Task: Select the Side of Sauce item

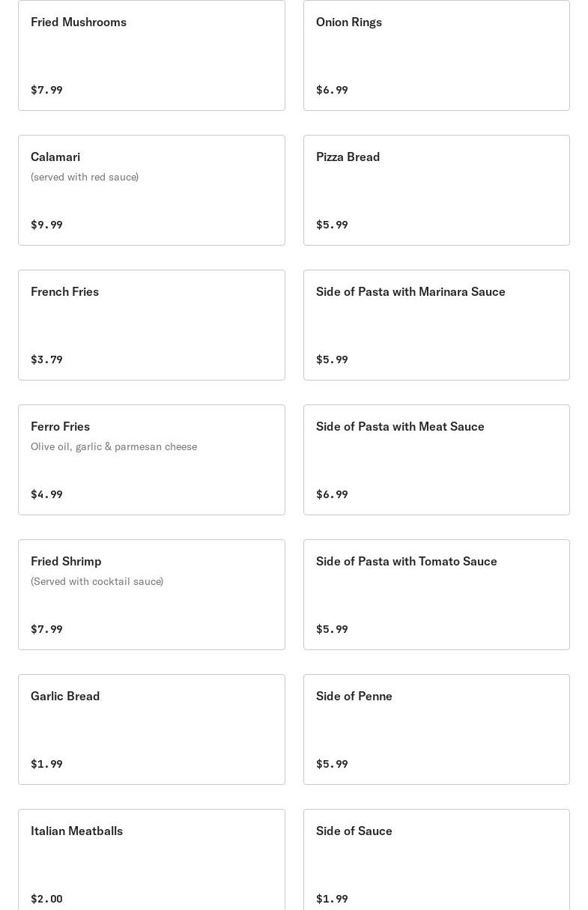Action: [x=436, y=860]
